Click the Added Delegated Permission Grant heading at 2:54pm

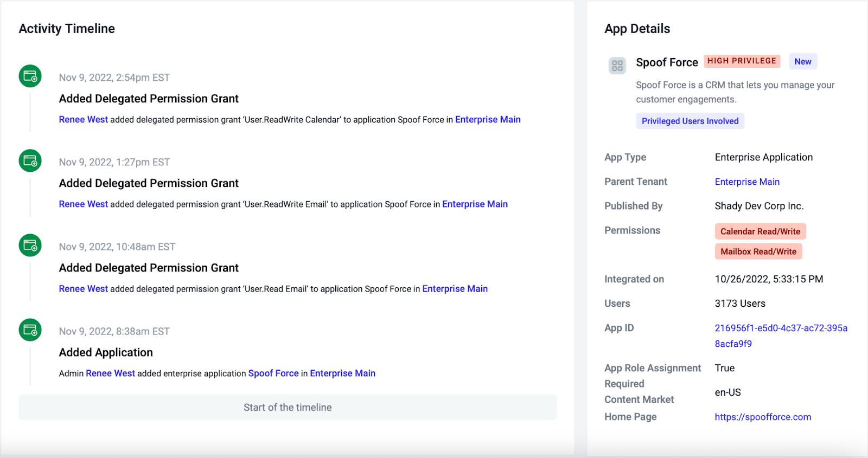click(x=149, y=99)
